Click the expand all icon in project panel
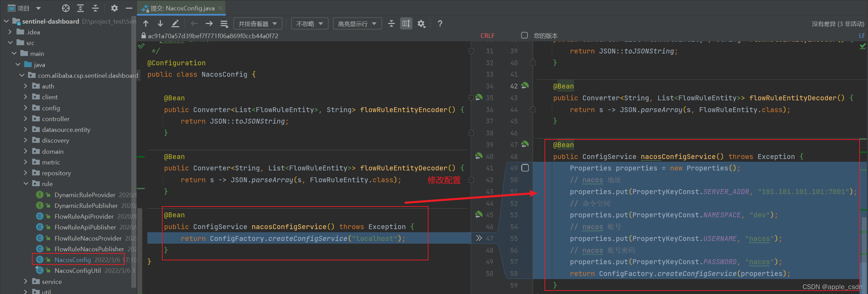The image size is (868, 294). tap(81, 8)
